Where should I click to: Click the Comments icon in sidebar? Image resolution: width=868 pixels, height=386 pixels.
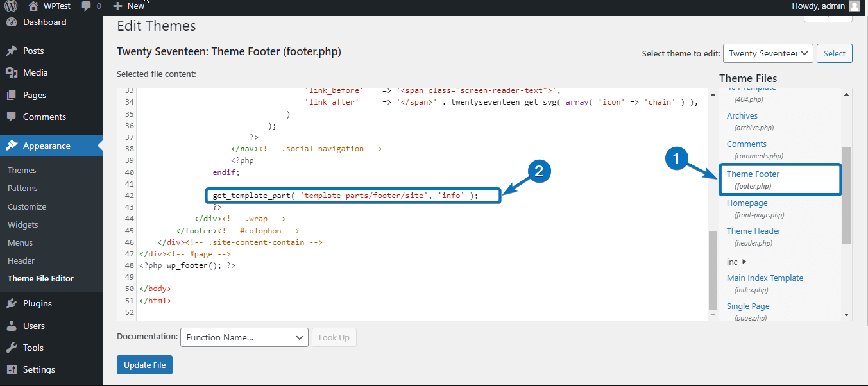tap(12, 117)
